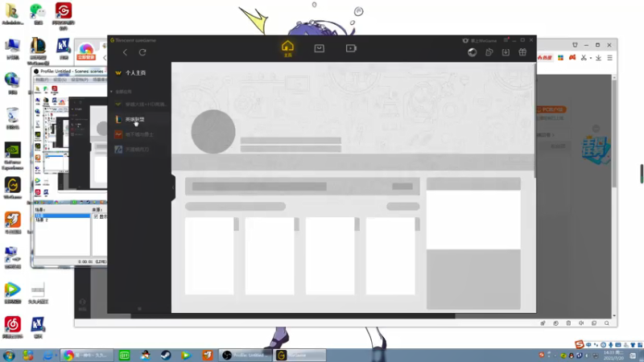The image size is (644, 362).
Task: Click the Baidu hot search button in browser
Action: pos(545,58)
